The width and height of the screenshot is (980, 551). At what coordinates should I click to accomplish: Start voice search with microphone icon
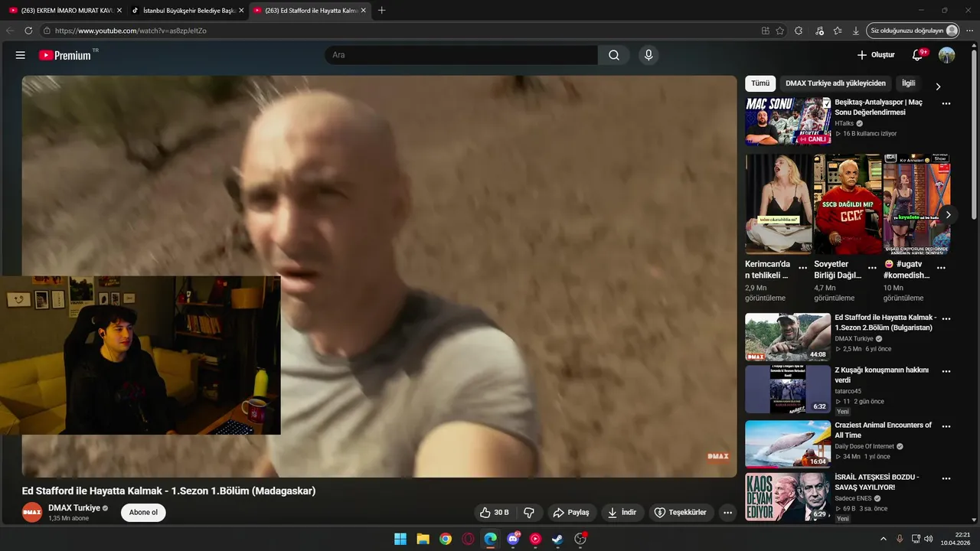(648, 55)
